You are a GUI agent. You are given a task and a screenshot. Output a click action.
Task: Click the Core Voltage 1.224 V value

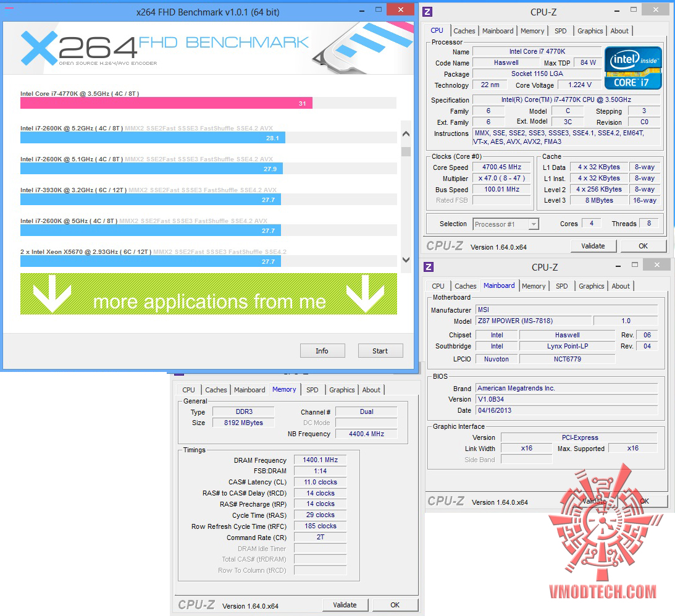[x=579, y=85]
